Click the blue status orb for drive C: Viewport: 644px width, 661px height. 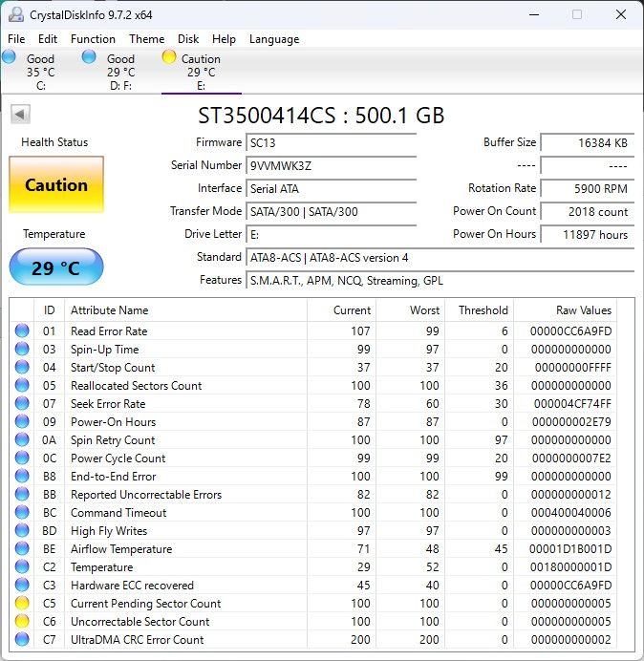point(9,57)
